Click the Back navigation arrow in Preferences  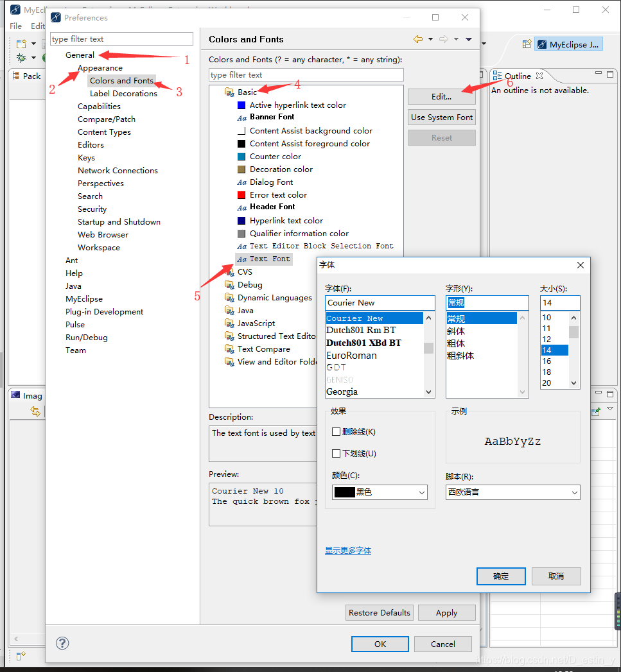point(418,39)
